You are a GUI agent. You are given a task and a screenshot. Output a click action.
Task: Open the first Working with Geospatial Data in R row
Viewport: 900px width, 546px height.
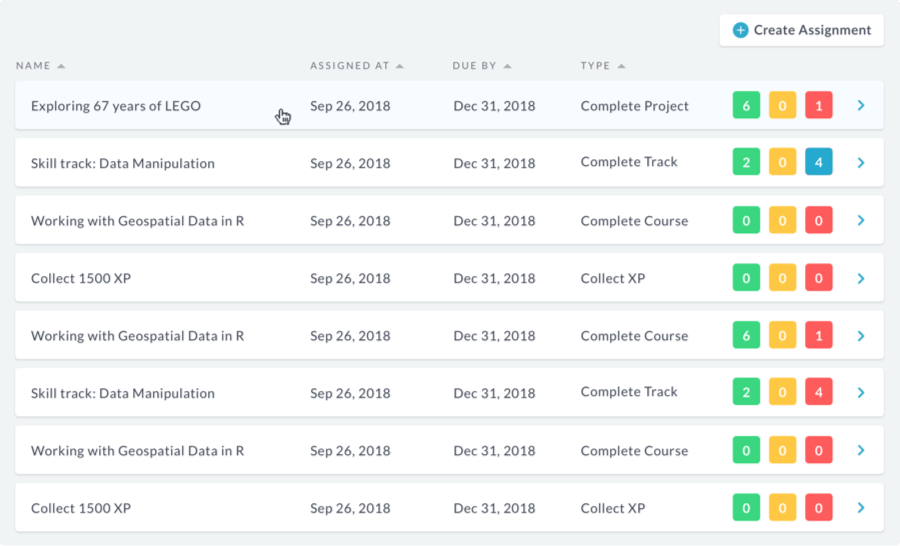(x=449, y=220)
